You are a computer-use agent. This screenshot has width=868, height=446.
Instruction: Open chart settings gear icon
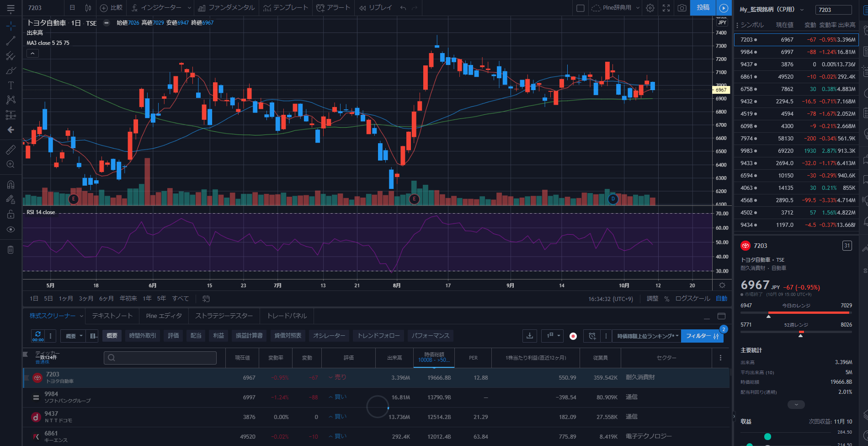(x=650, y=8)
